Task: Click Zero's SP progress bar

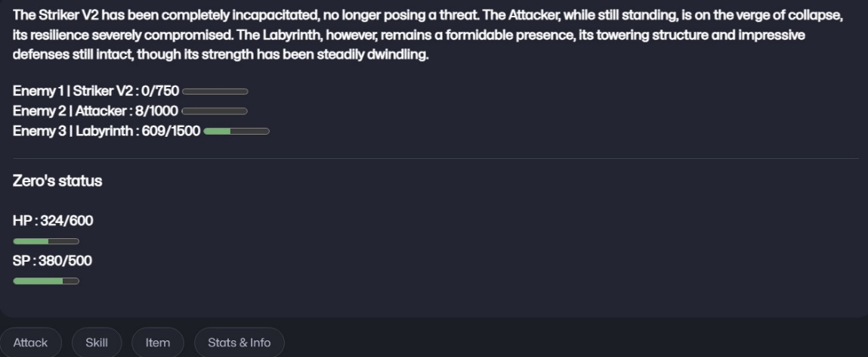Action: 46,281
